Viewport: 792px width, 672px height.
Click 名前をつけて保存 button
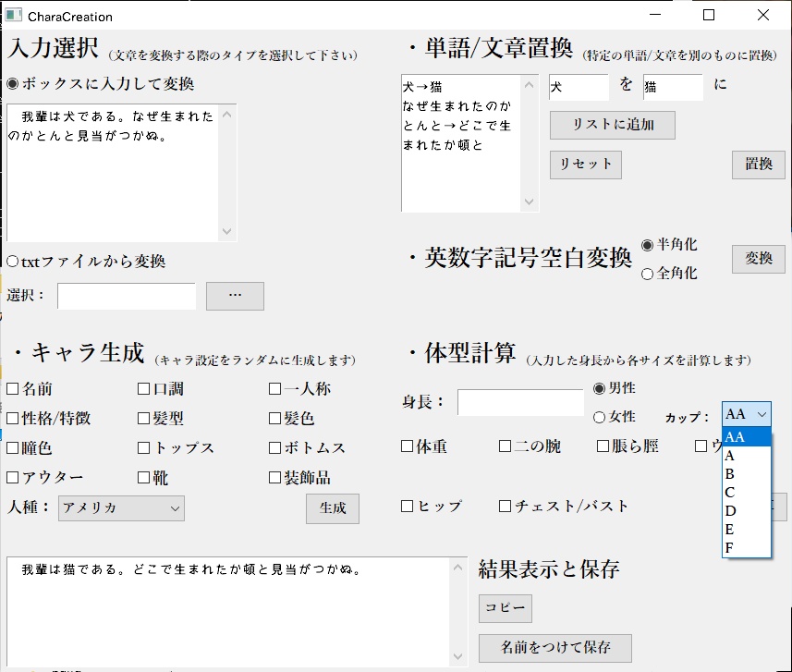(x=555, y=648)
